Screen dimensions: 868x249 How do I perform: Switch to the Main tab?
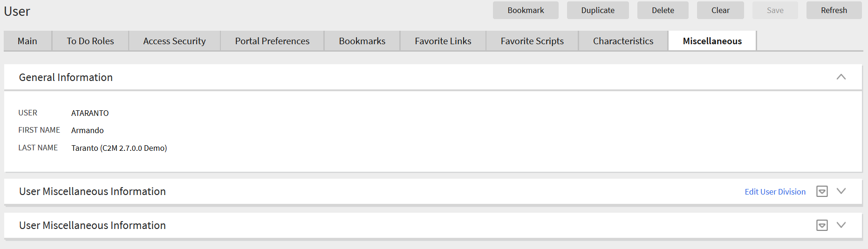tap(27, 41)
